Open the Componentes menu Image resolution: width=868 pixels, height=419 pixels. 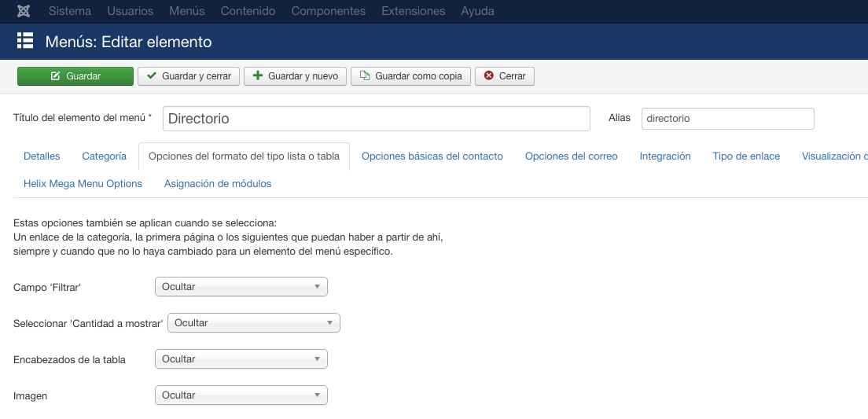coord(328,11)
